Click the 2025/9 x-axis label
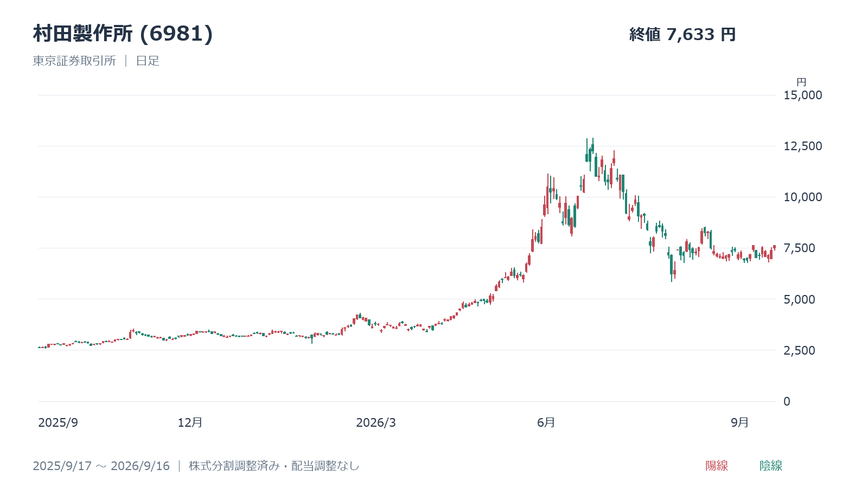Screen dimensions: 868x488 point(58,423)
